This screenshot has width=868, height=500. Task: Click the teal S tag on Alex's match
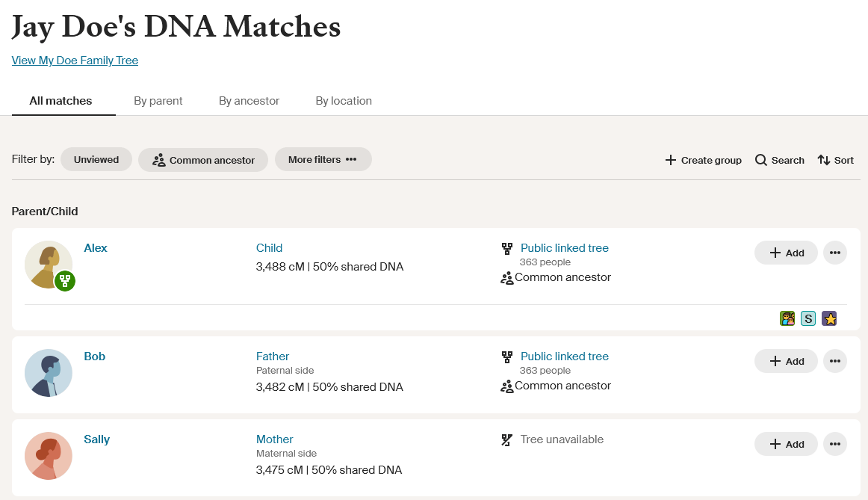(807, 318)
